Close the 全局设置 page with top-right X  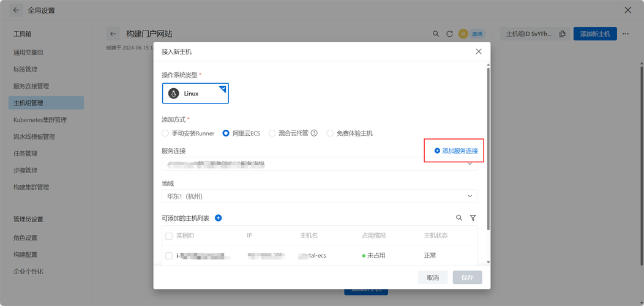pos(628,10)
